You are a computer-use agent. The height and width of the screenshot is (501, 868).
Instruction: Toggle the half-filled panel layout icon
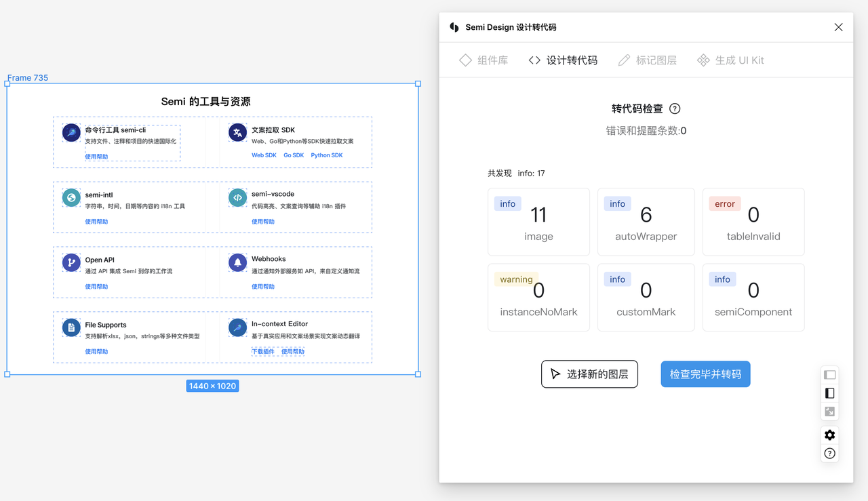[829, 393]
